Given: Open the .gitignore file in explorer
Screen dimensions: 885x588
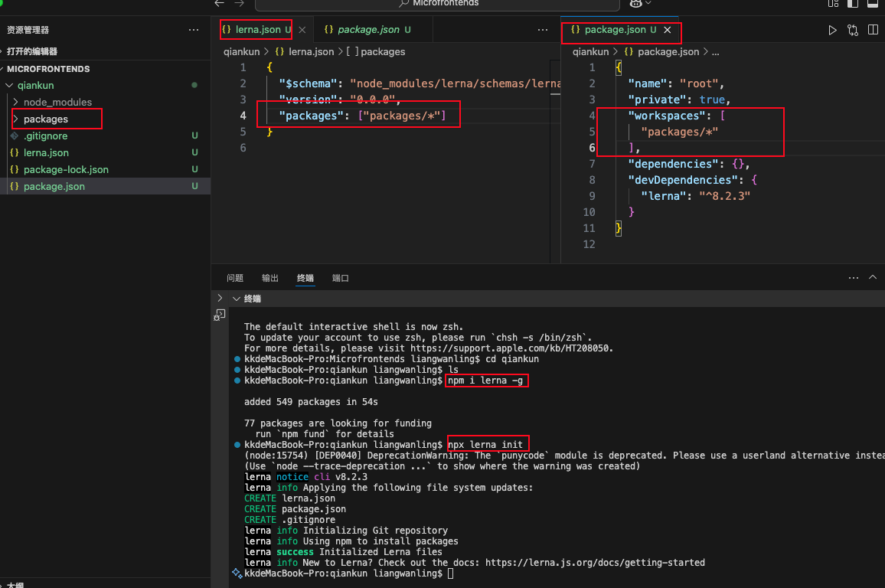Looking at the screenshot, I should point(46,136).
